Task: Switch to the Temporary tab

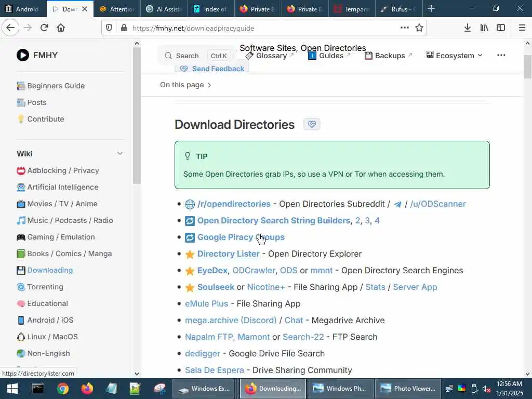Action: pos(352,9)
